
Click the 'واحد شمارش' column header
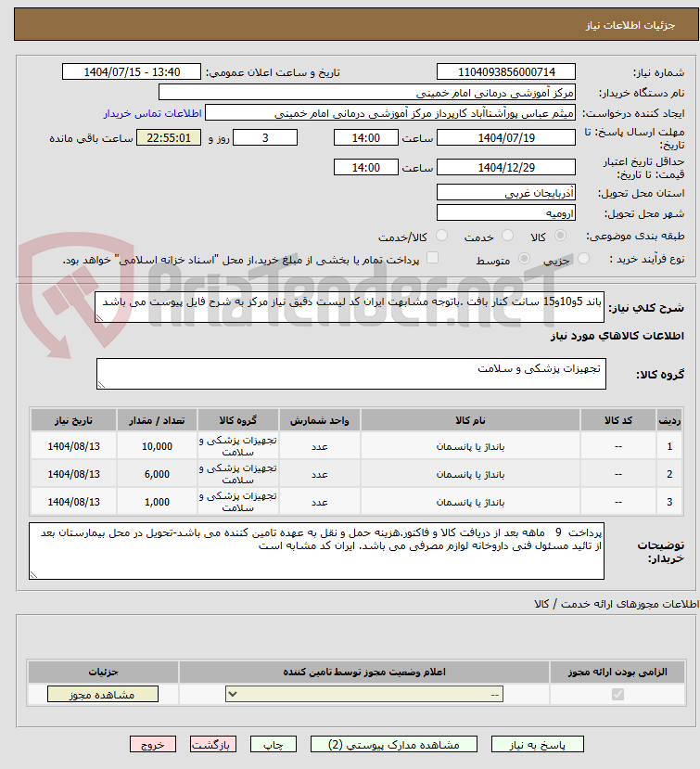320,420
